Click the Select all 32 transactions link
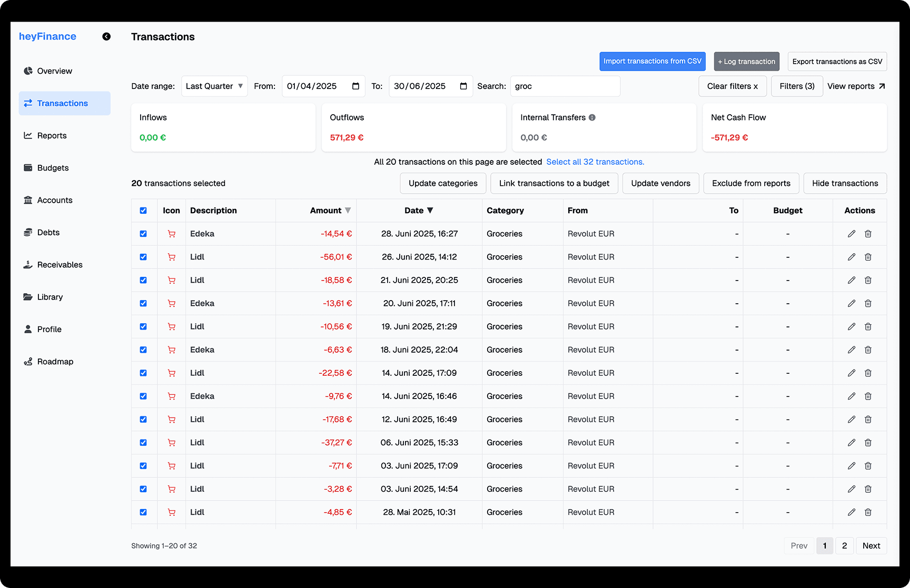The width and height of the screenshot is (910, 588). coord(595,162)
